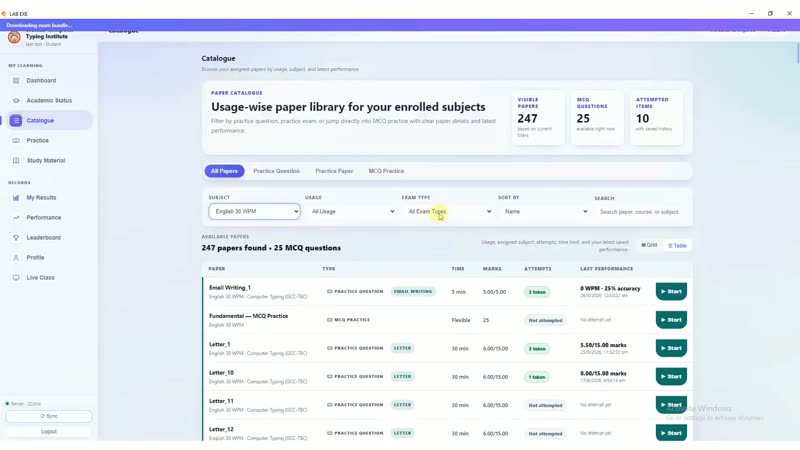The width and height of the screenshot is (800, 450).
Task: Open the All Usage dropdown
Action: [x=352, y=211]
